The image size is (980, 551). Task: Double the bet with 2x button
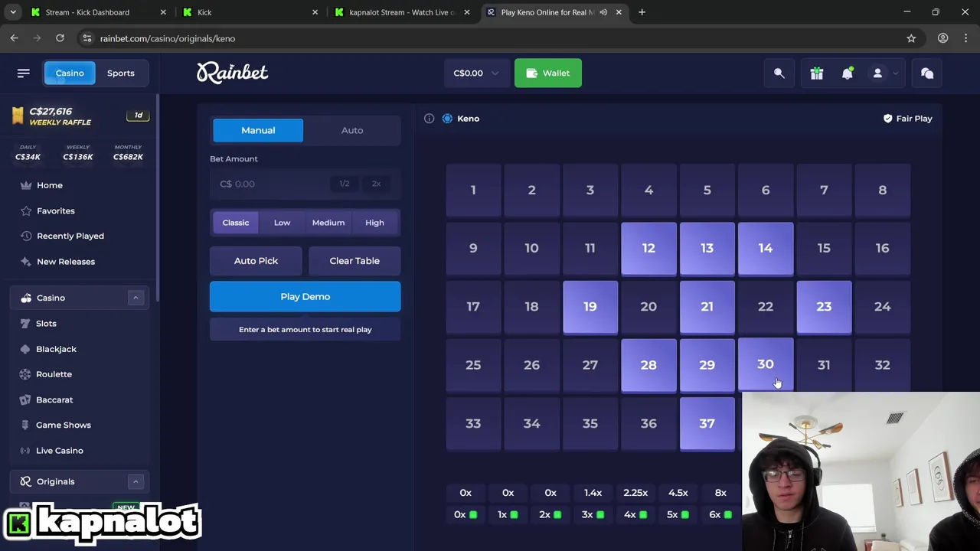tap(376, 184)
